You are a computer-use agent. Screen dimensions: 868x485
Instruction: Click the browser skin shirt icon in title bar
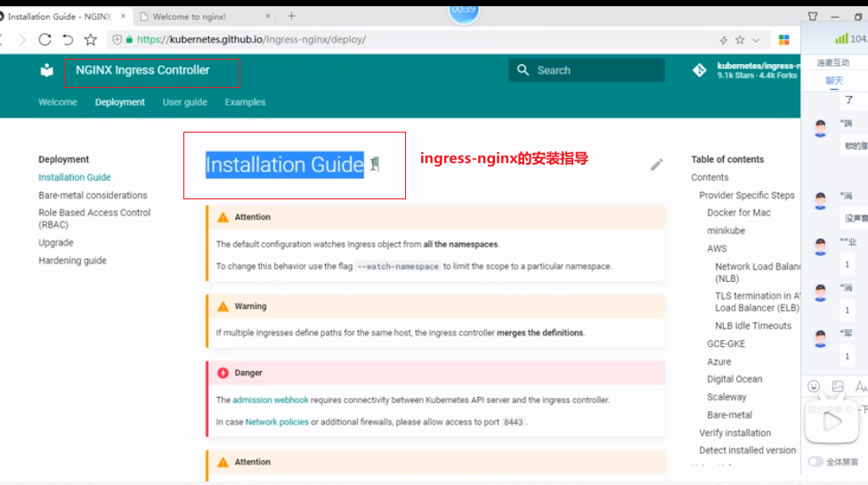tap(813, 17)
